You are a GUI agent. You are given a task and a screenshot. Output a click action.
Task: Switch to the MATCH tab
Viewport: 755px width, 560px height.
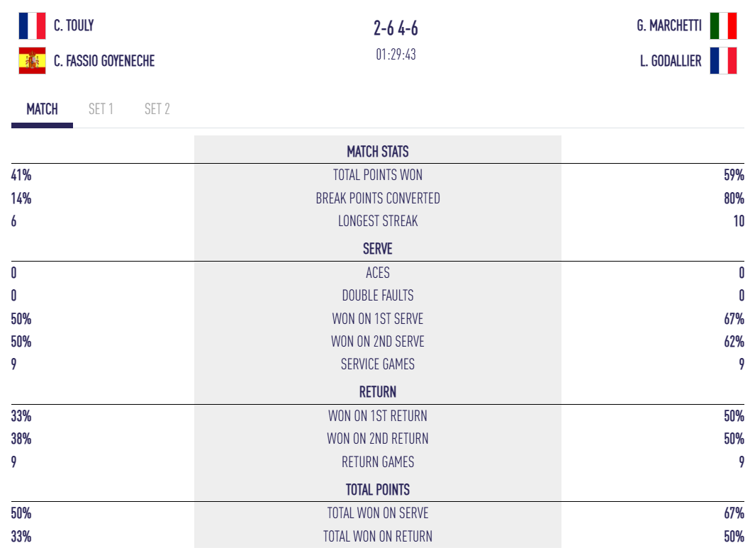[42, 109]
